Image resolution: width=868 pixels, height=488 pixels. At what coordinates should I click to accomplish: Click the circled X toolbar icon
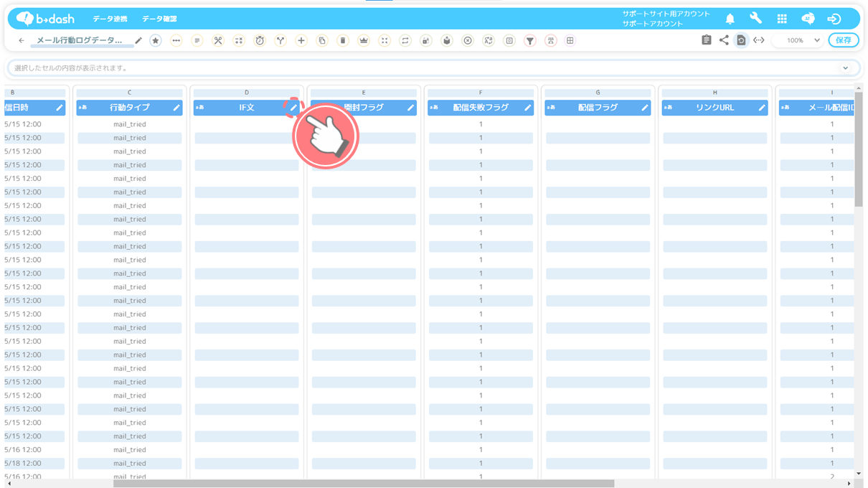click(468, 41)
